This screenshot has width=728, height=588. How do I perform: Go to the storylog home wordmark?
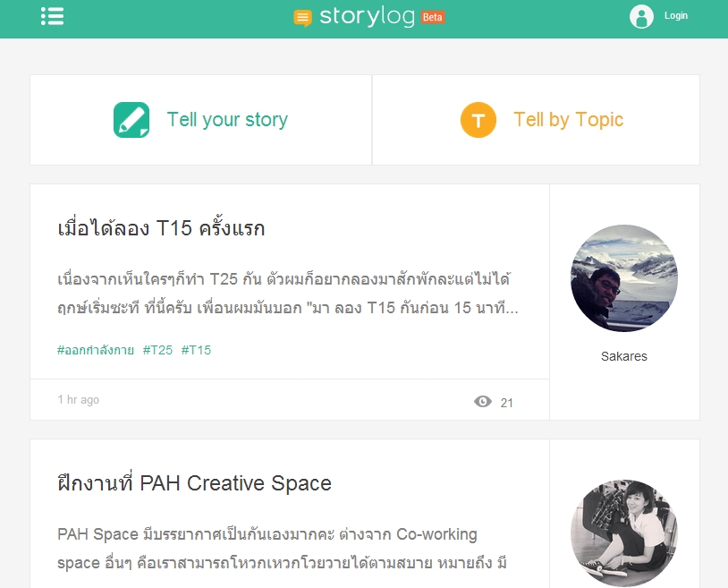[367, 17]
